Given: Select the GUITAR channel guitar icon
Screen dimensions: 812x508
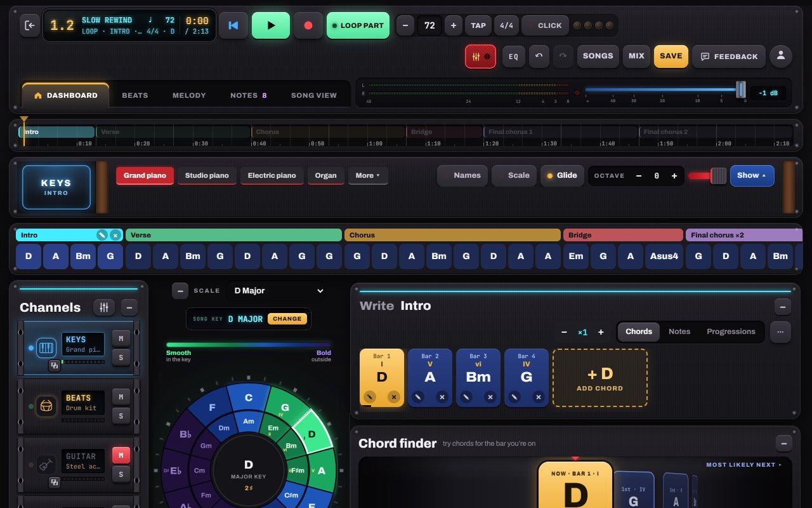Looking at the screenshot, I should [x=46, y=464].
